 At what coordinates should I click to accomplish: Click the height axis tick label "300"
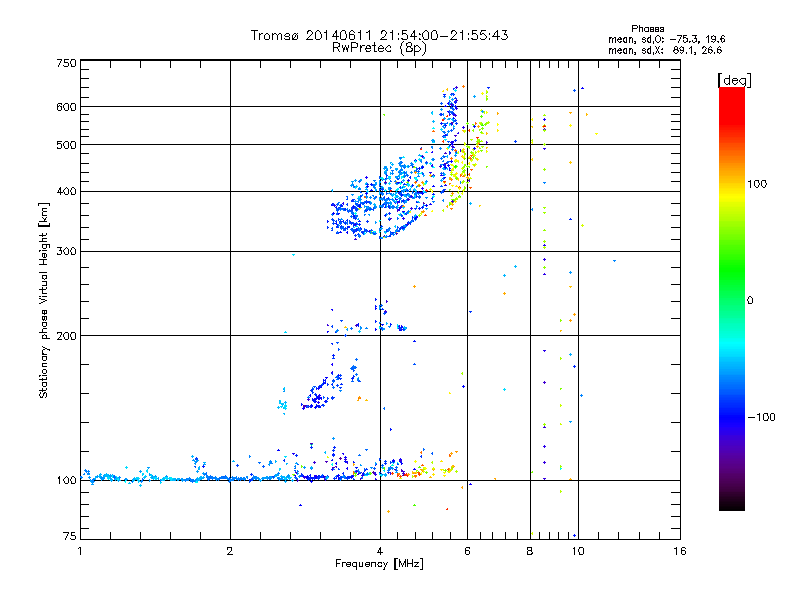[67, 252]
